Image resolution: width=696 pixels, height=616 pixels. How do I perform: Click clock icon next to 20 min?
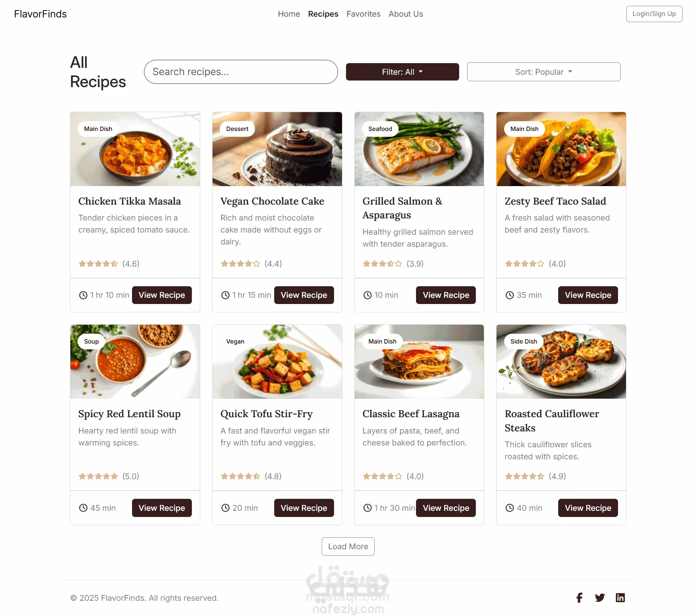[x=225, y=508]
